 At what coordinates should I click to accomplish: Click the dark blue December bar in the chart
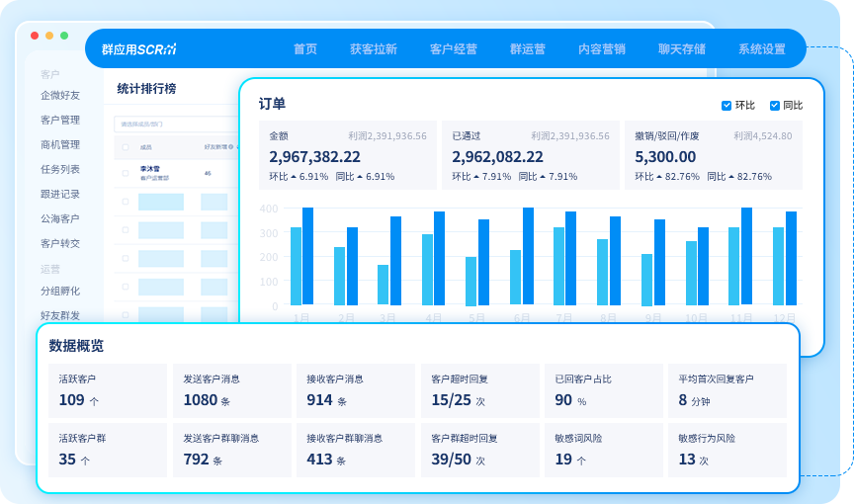pyautogui.click(x=791, y=257)
